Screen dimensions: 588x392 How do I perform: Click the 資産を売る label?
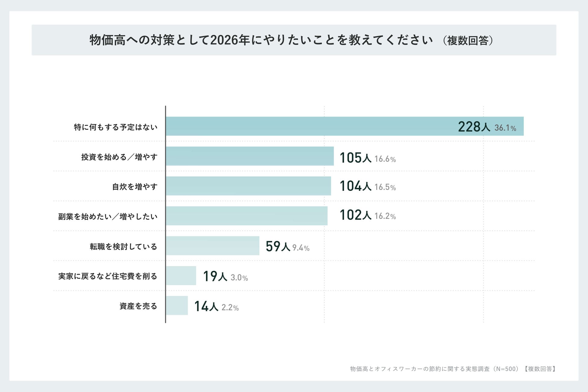pos(138,306)
